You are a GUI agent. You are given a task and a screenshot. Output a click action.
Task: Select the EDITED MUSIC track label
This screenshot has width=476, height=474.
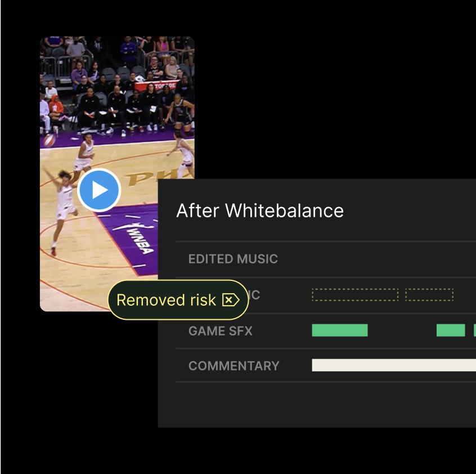[233, 259]
